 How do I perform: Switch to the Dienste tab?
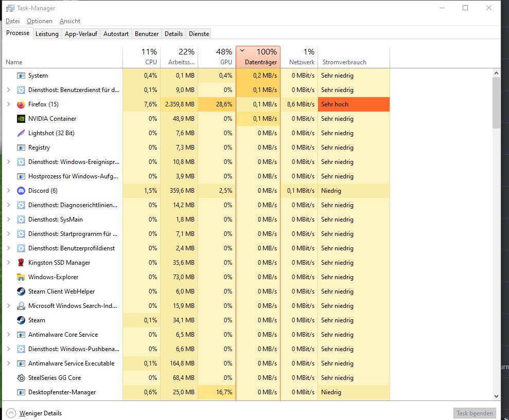[199, 34]
